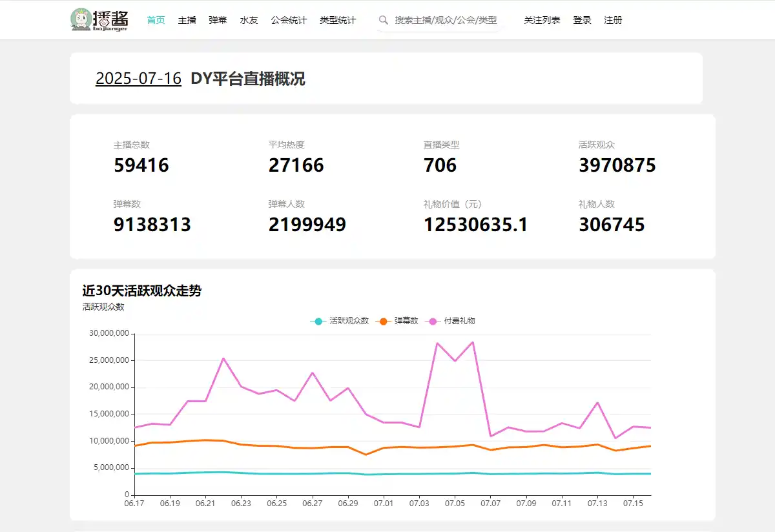Viewport: 775px width, 532px height.
Task: Toggle the 付费礼物 legend series
Action: coord(450,321)
